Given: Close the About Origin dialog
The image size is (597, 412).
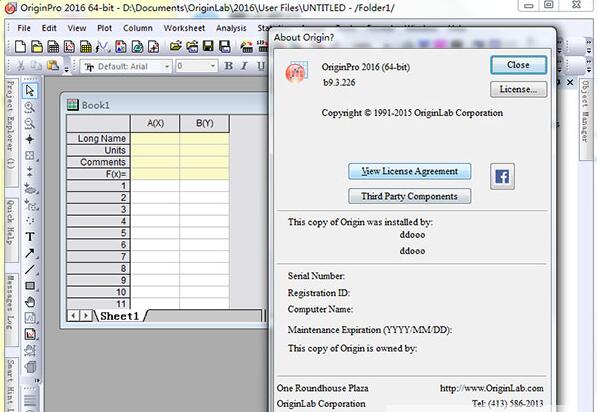Looking at the screenshot, I should pos(518,65).
